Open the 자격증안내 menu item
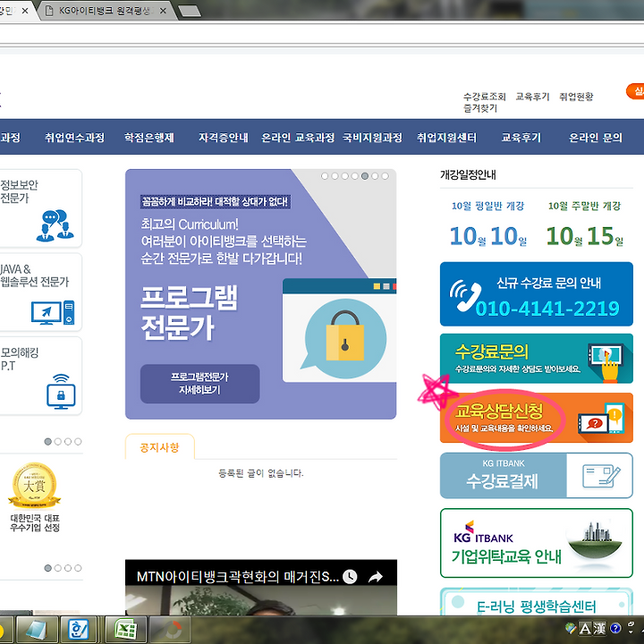 pyautogui.click(x=224, y=137)
